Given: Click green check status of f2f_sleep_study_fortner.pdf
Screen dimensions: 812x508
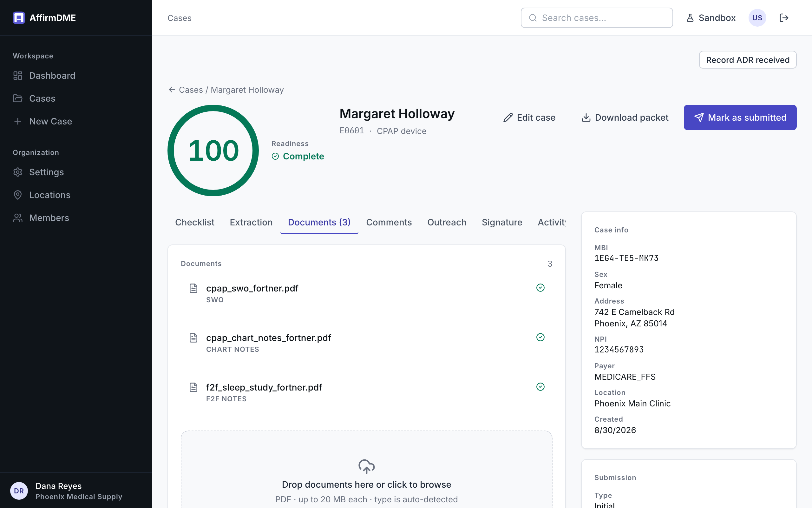Looking at the screenshot, I should tap(540, 387).
